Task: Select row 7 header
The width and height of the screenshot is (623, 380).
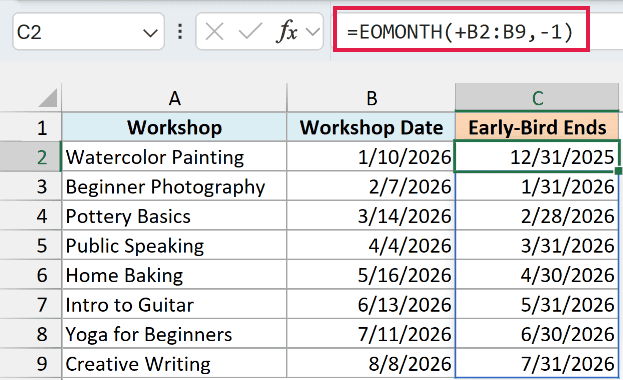Action: pos(31,304)
